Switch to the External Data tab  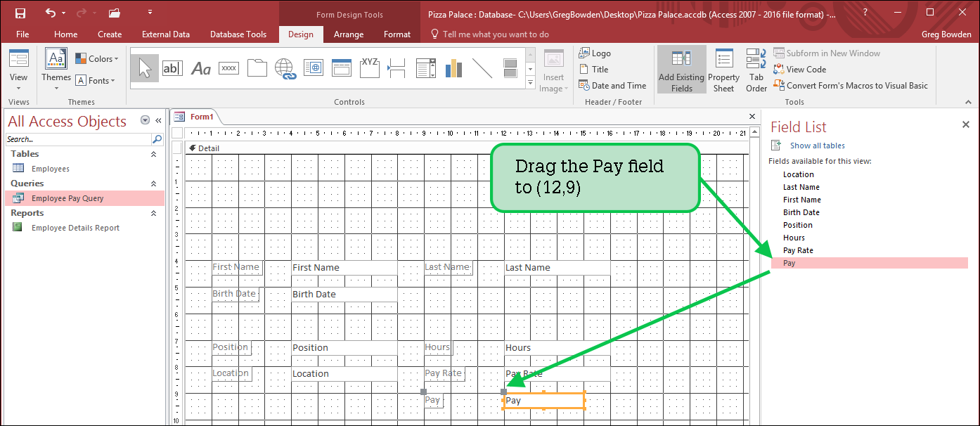[x=166, y=34]
